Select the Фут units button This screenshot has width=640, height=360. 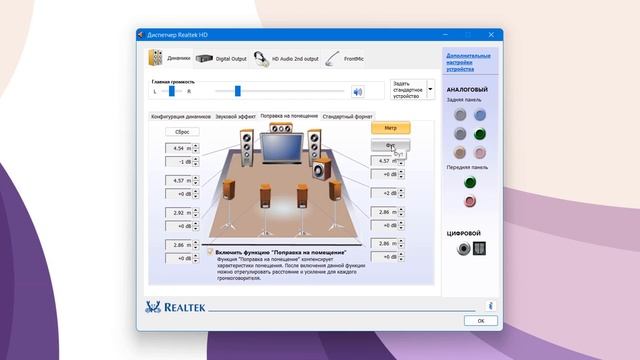(391, 145)
